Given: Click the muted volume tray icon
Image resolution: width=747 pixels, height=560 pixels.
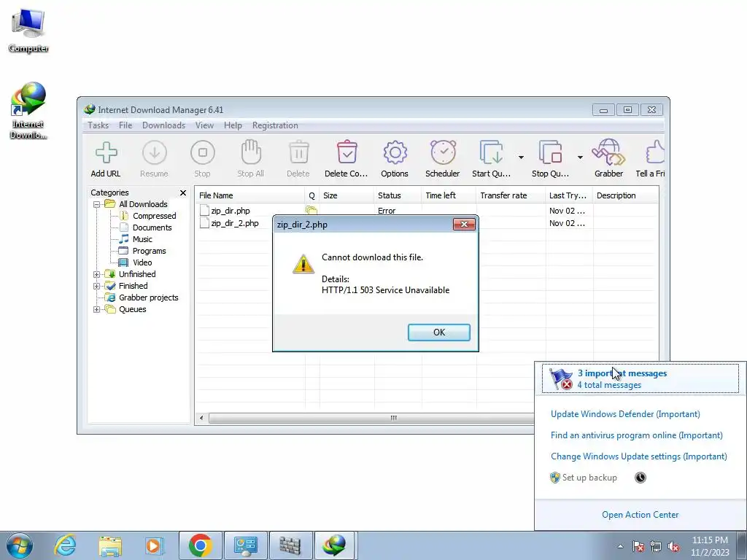Looking at the screenshot, I should click(x=673, y=546).
